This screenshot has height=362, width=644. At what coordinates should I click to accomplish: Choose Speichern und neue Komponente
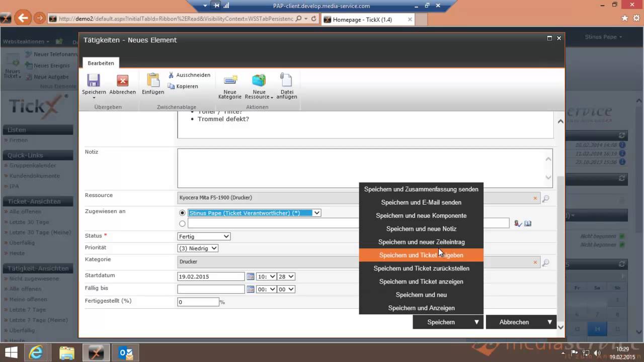pyautogui.click(x=421, y=216)
